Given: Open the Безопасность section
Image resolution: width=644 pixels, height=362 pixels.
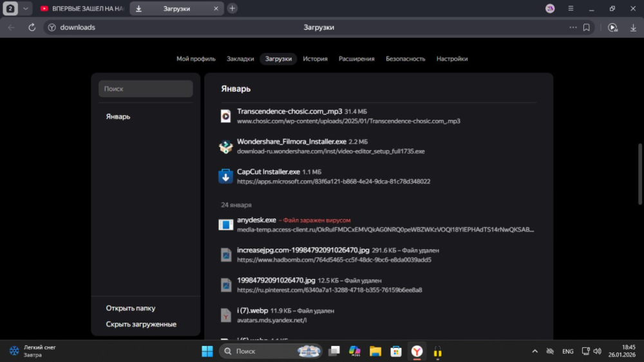Looking at the screenshot, I should [x=405, y=59].
